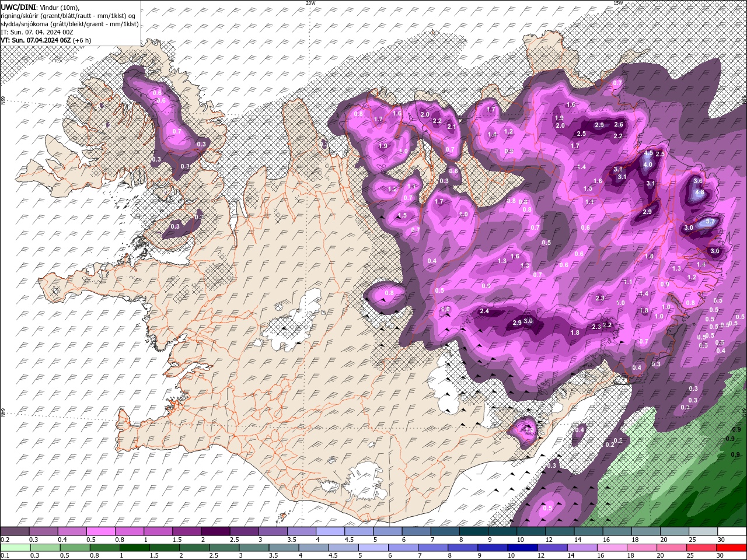Screen dimensions: 747x560
Task: Select the light pink 16–18 swatch, green legend
Action: [612, 548]
